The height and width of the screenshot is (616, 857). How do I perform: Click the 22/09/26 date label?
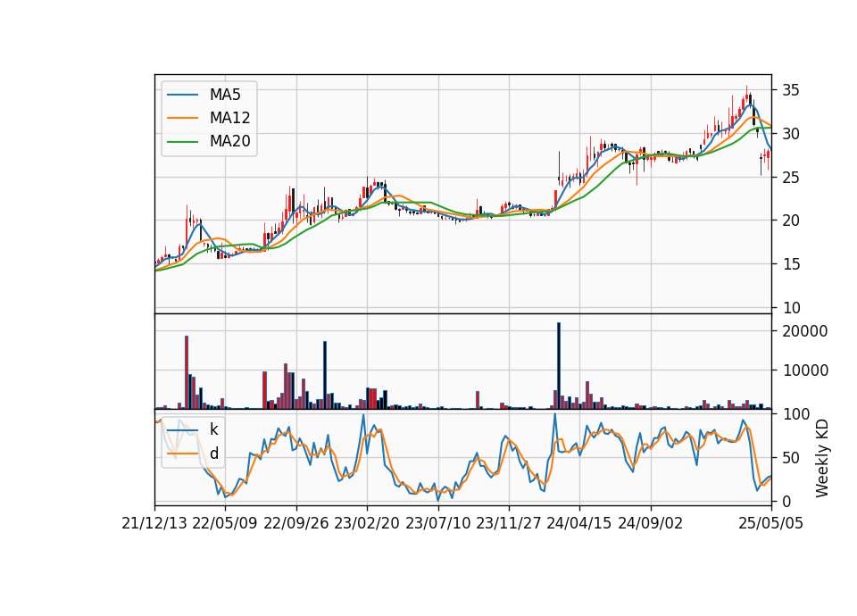(295, 524)
